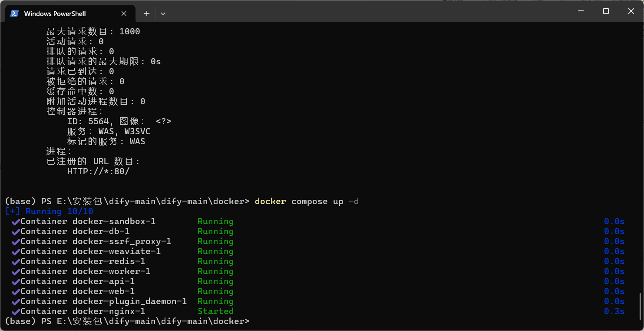Viewport: 644px width, 331px height.
Task: Click the text 'Container docker-ssrf_proxy-1'
Action: pyautogui.click(x=96, y=242)
